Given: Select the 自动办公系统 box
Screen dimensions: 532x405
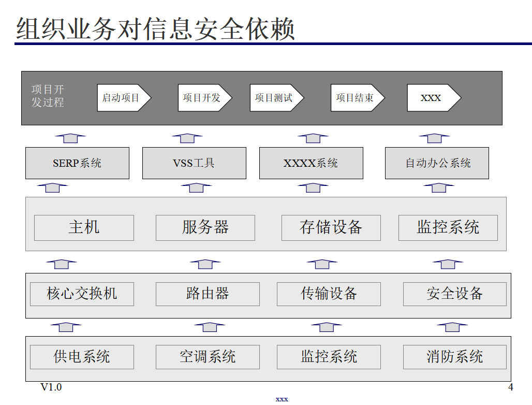Looking at the screenshot, I should tap(437, 163).
